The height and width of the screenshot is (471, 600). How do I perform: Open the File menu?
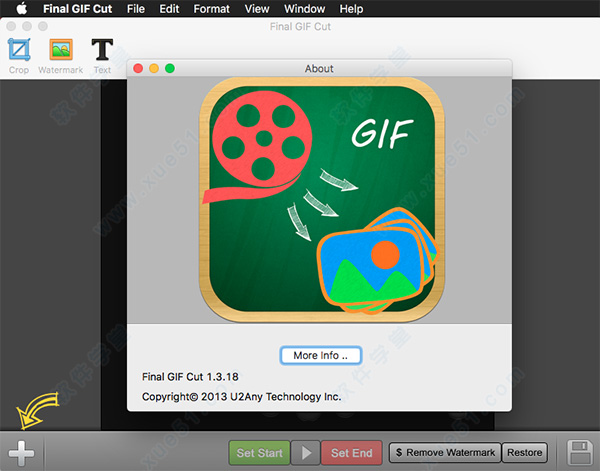[136, 8]
